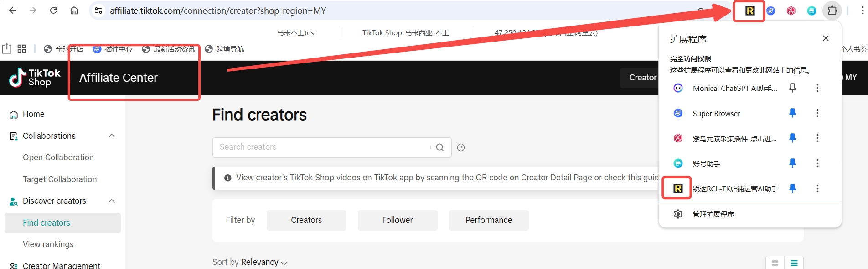Screen dimensions: 868x269
Task: Open 全球开店 bookmark
Action: pyautogui.click(x=63, y=49)
